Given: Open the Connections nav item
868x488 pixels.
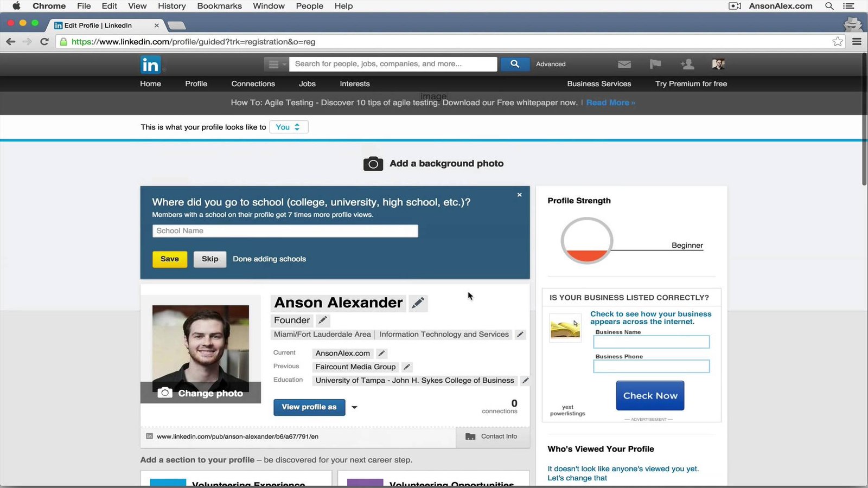Looking at the screenshot, I should (x=253, y=84).
